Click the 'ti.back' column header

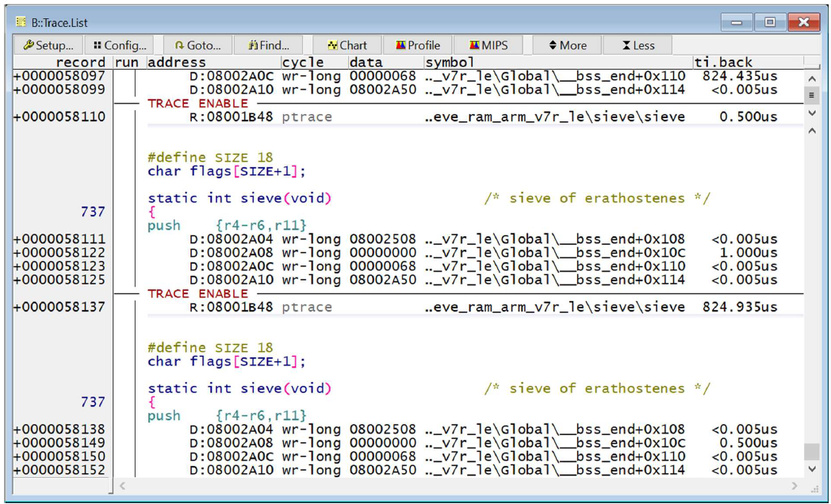[x=723, y=62]
